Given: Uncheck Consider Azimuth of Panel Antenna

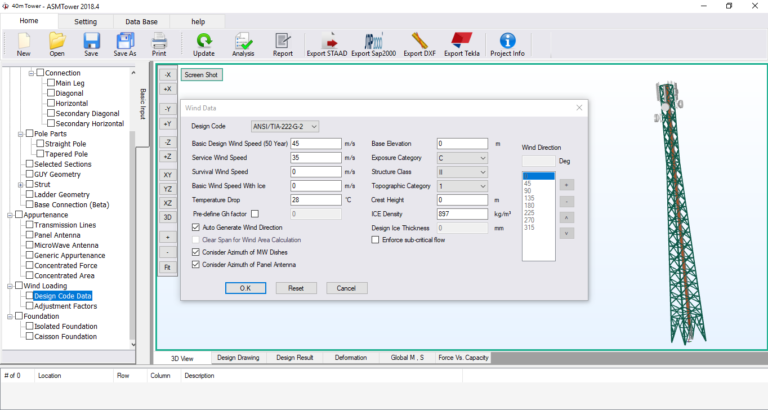Looking at the screenshot, I should coord(196,265).
